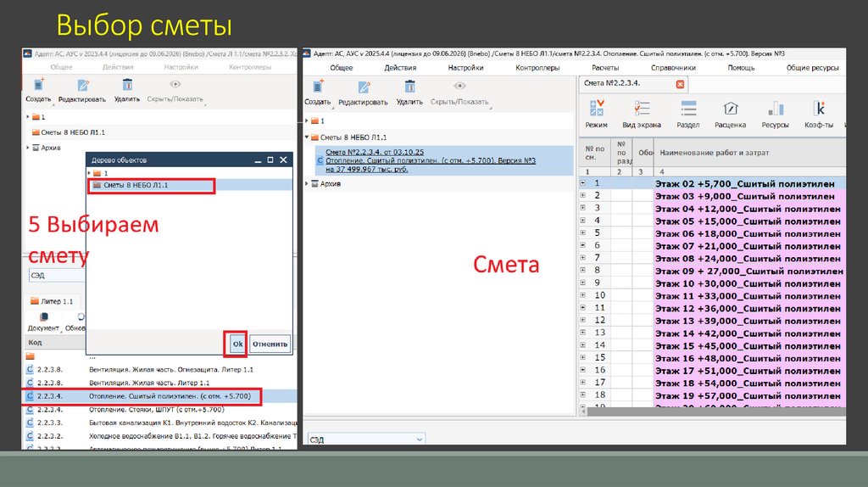This screenshot has height=487, width=868.
Task: Select Вентиляция. Жилая часть. Огнезащита row
Action: point(160,370)
